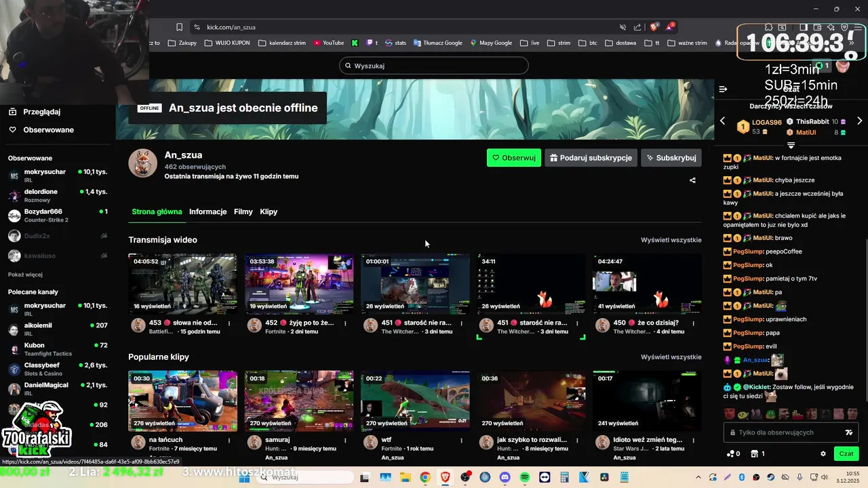Image resolution: width=868 pixels, height=488 pixels.
Task: Open the 'live' bookmarks folder
Action: 530,43
